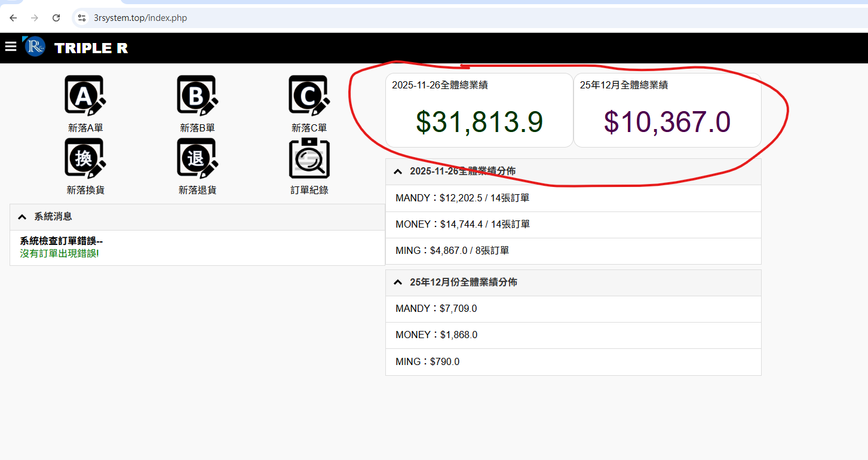Click the 25年12月全體總業績 total card
The image size is (868, 460).
tap(667, 111)
